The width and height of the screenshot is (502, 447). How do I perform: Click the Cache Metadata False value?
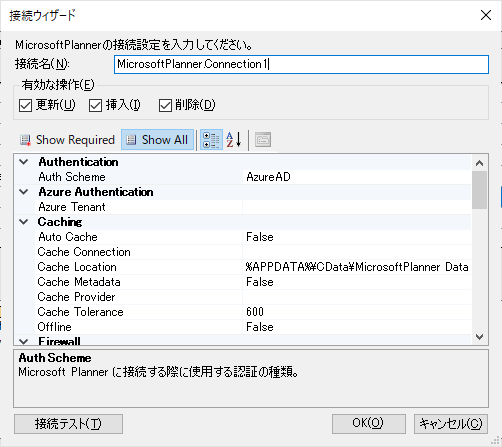tap(357, 282)
